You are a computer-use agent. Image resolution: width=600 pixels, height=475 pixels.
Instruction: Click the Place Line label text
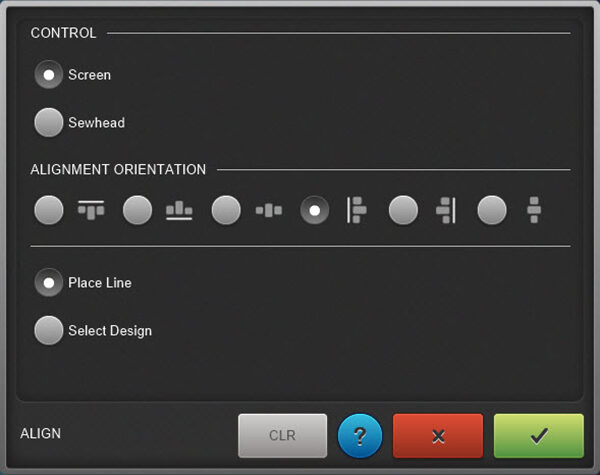coord(100,283)
